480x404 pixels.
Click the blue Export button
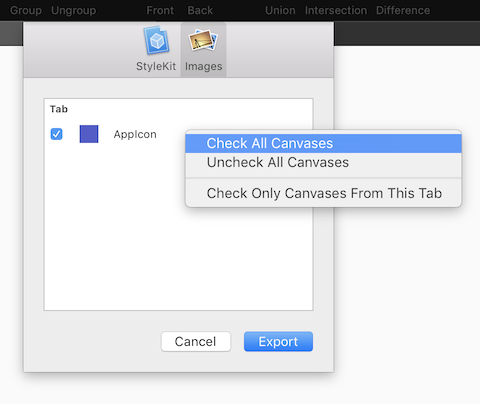(x=278, y=341)
